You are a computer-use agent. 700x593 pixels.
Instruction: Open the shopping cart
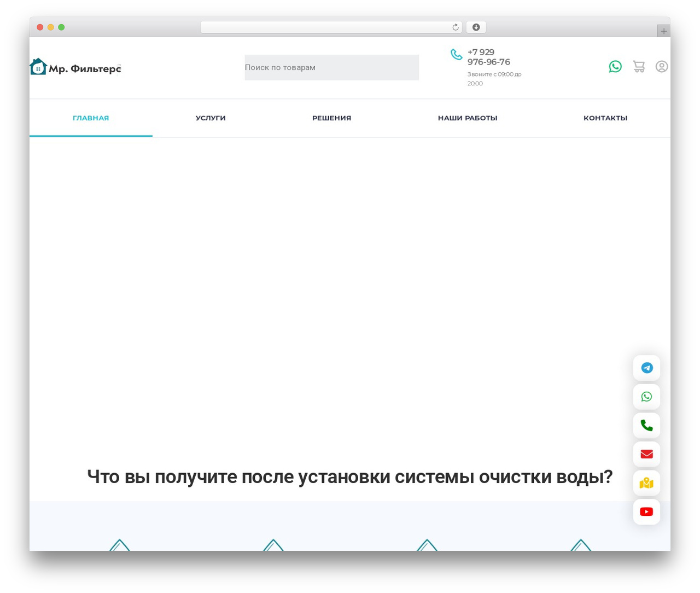639,67
